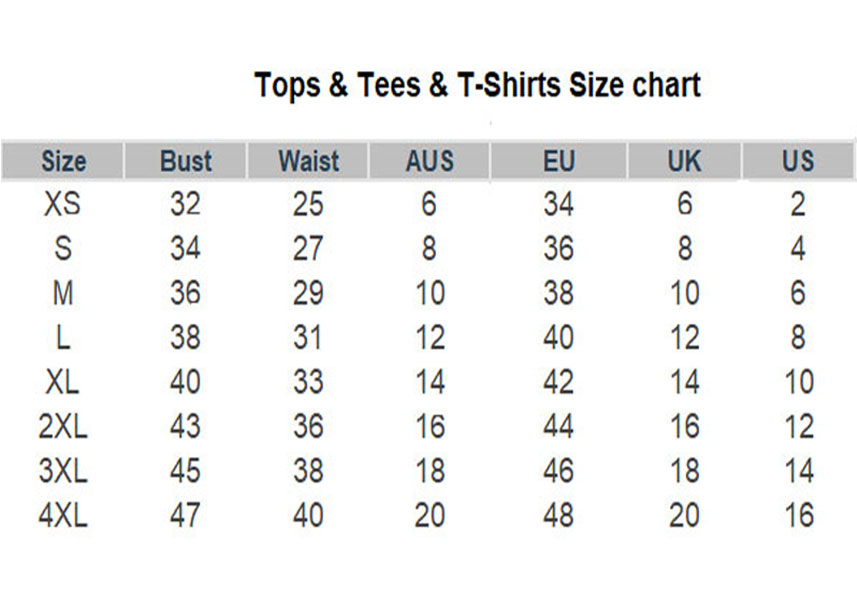Select the XL size row label
857x609 pixels.
(x=62, y=382)
